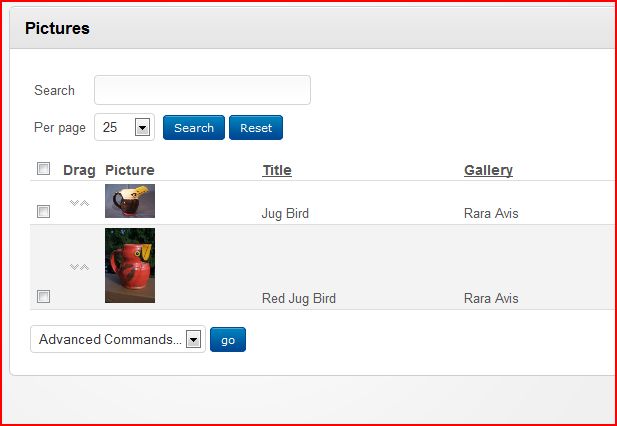This screenshot has height=426, width=617.
Task: Open the Per page dropdown showing 25
Action: pos(124,127)
